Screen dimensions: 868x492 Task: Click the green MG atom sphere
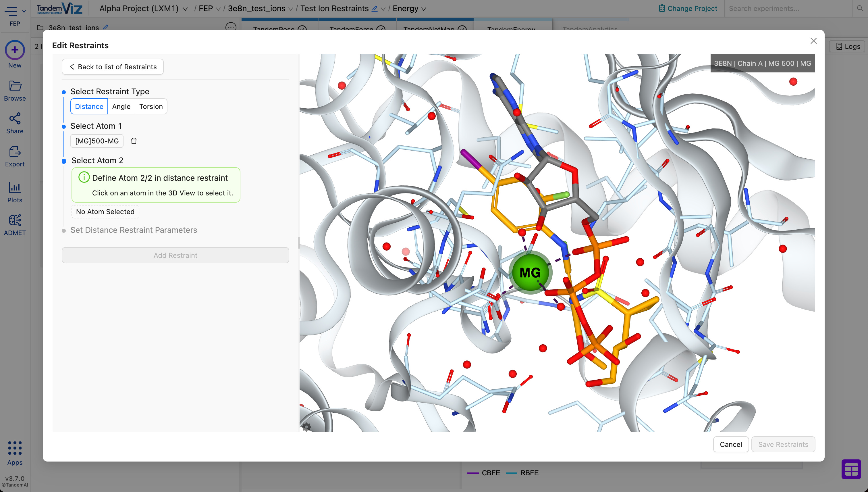[x=530, y=272]
